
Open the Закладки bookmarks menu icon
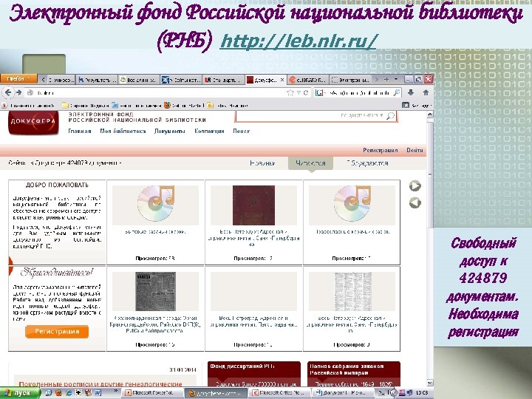(416, 105)
